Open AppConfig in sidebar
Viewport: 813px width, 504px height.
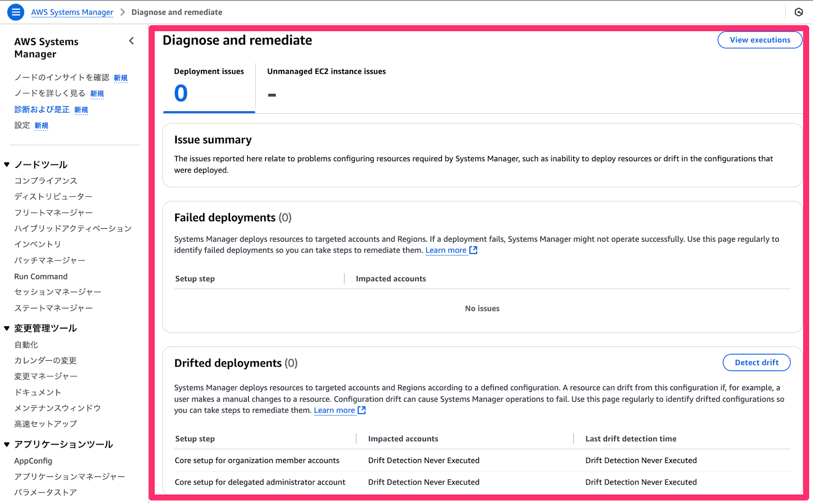point(33,461)
